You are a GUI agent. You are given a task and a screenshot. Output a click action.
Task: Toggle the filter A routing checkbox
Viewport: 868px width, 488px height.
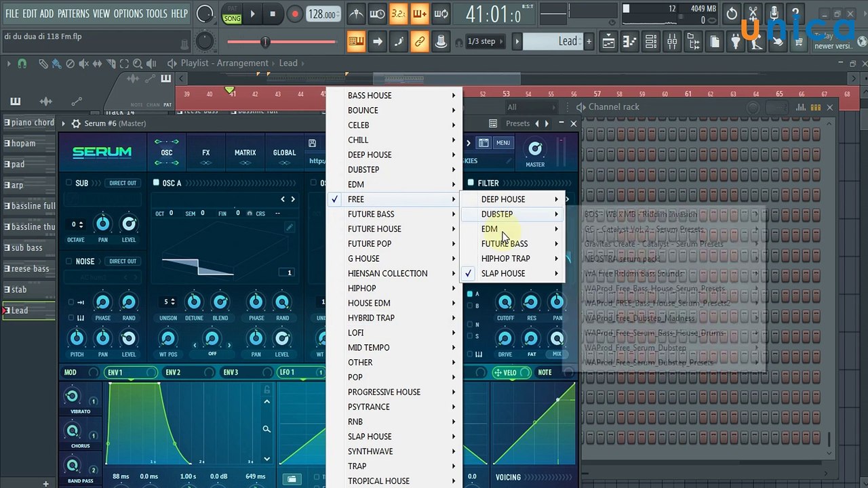[469, 294]
